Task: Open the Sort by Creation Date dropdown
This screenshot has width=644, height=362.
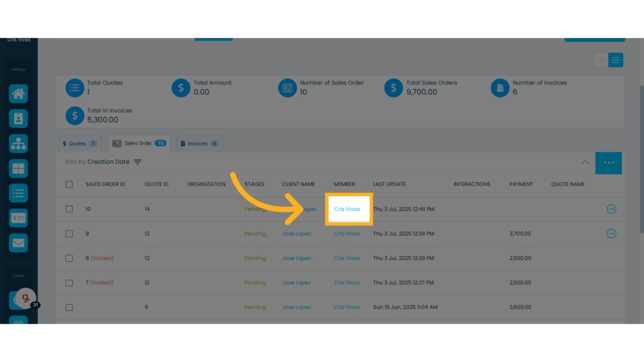Action: (x=103, y=162)
